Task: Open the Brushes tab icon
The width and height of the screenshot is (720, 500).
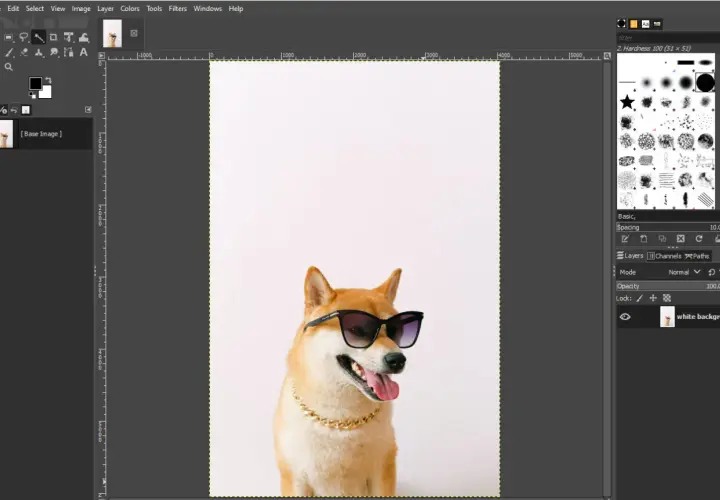Action: tap(621, 23)
